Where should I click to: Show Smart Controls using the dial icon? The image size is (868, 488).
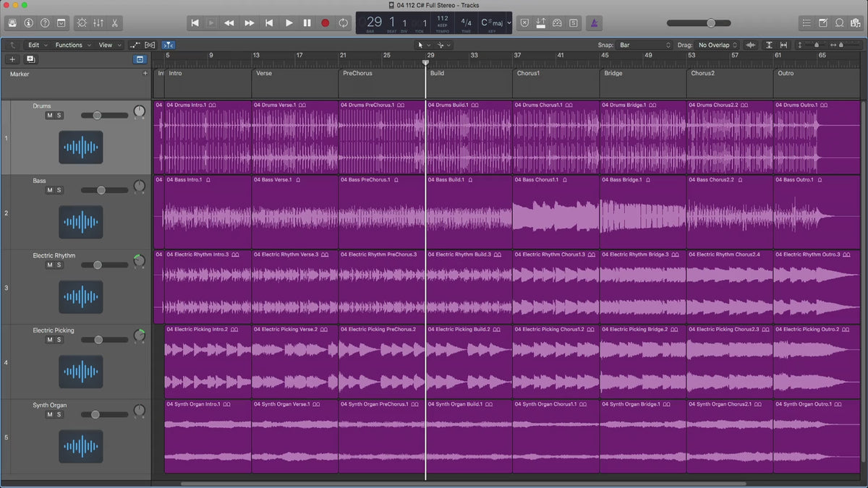80,23
